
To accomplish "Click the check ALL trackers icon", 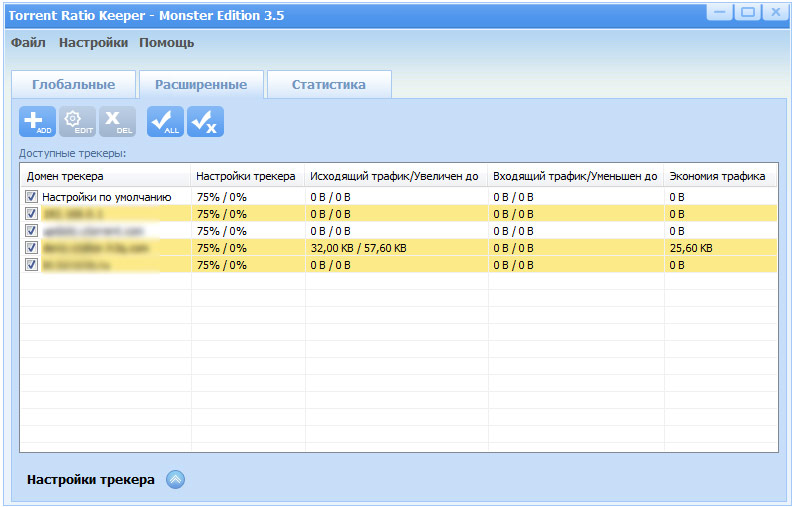I will click(x=165, y=121).
